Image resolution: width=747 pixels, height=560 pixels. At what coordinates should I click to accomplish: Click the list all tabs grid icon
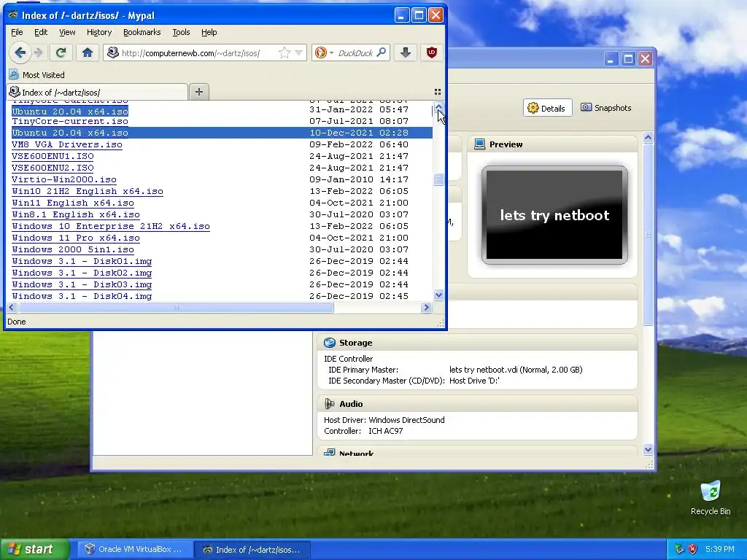438,92
